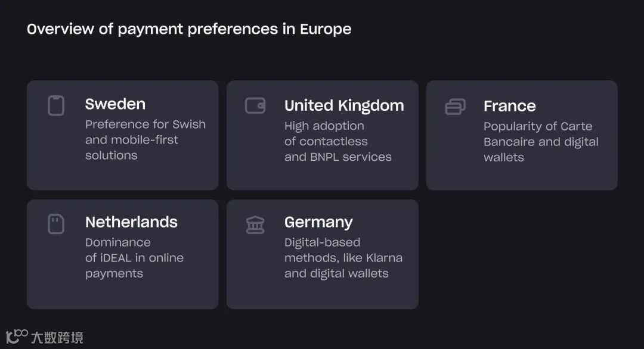
Task: Select the United Kingdom card heading
Action: pos(344,105)
